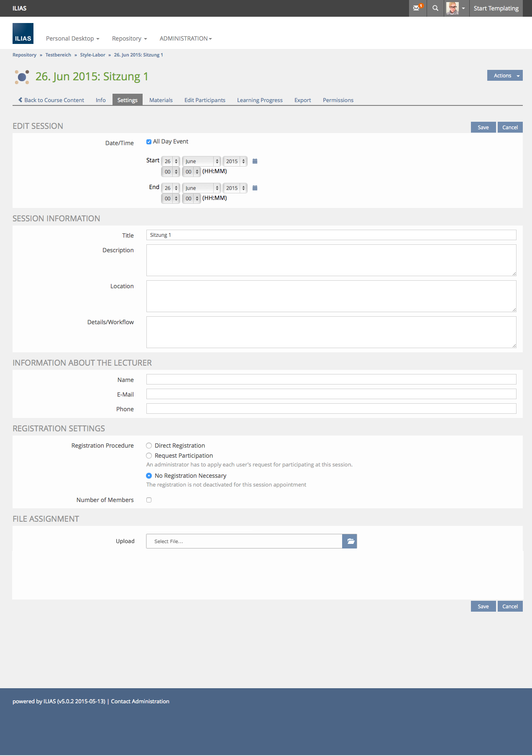Open the Start month dropdown
The height and width of the screenshot is (756, 532).
201,161
